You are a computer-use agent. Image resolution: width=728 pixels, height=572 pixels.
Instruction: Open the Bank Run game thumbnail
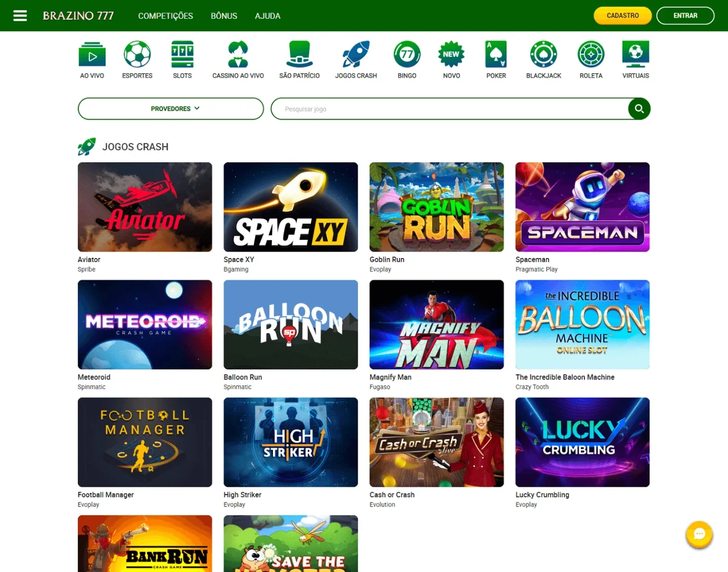(145, 543)
